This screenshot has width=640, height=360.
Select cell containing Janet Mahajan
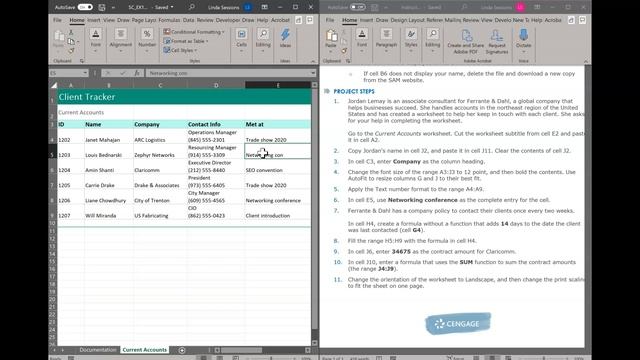(109, 136)
